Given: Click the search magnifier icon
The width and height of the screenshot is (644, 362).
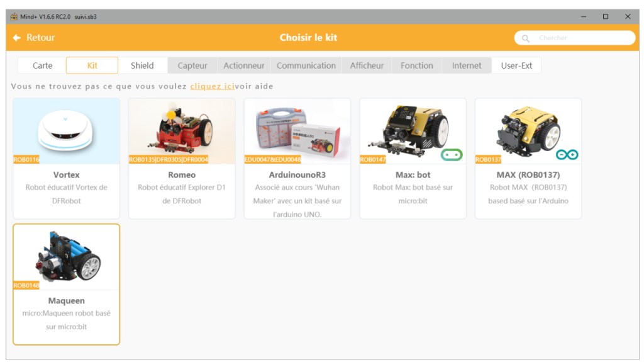Looking at the screenshot, I should tap(526, 38).
